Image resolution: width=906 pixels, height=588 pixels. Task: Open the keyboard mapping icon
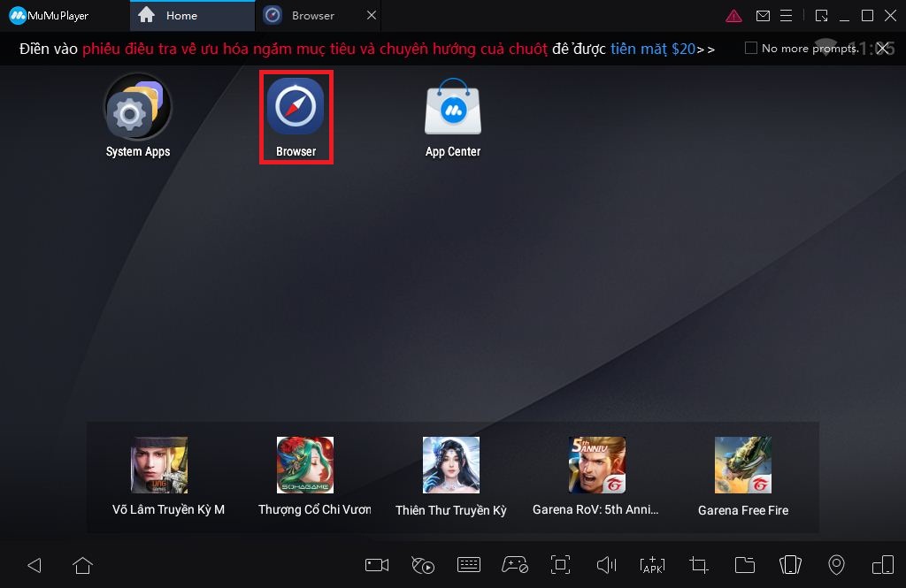click(x=469, y=565)
